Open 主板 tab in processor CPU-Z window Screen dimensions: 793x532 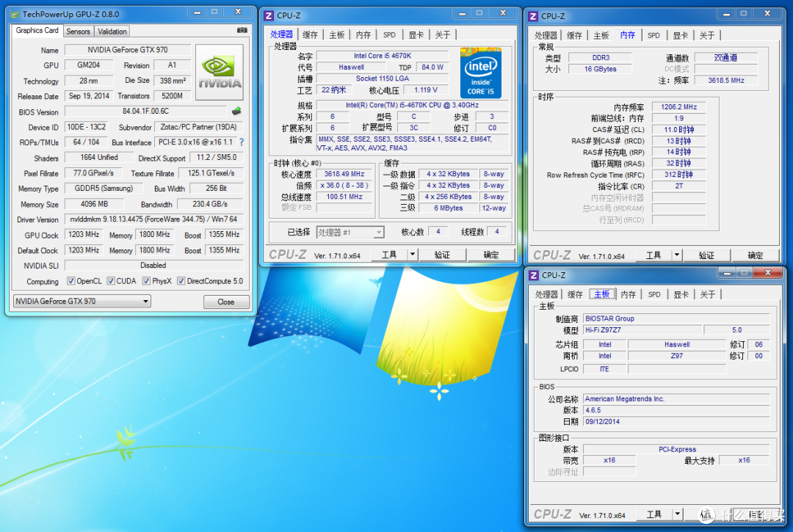(337, 35)
